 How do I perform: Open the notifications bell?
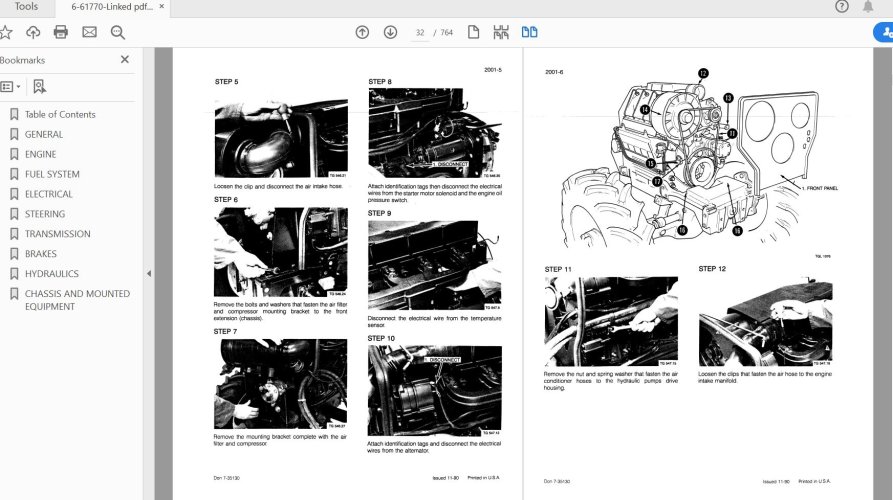[868, 7]
